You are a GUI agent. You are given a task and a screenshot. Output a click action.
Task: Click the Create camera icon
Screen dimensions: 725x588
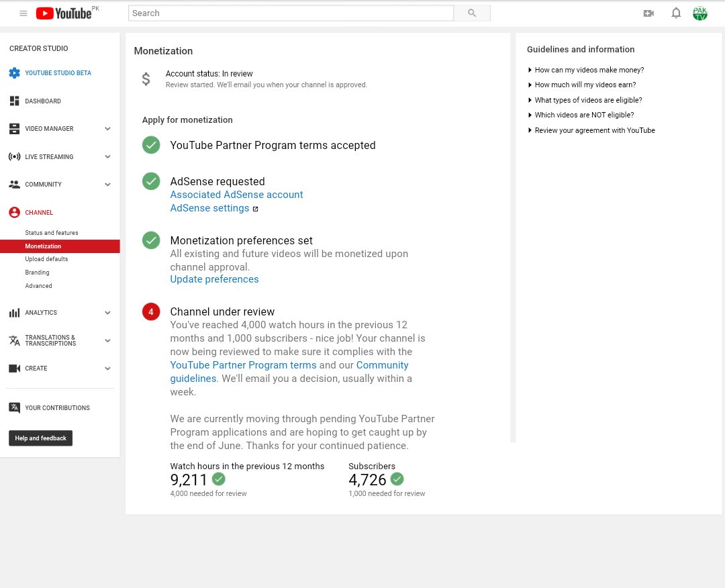14,369
